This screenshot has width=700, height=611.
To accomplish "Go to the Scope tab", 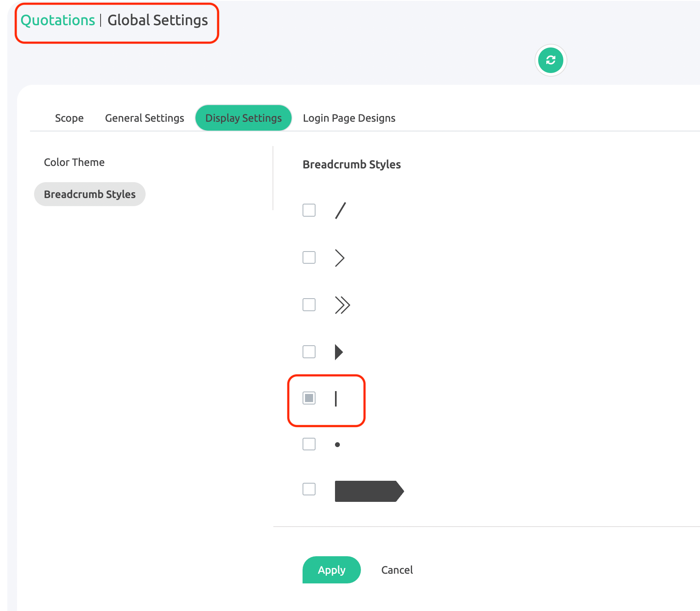I will tap(69, 118).
